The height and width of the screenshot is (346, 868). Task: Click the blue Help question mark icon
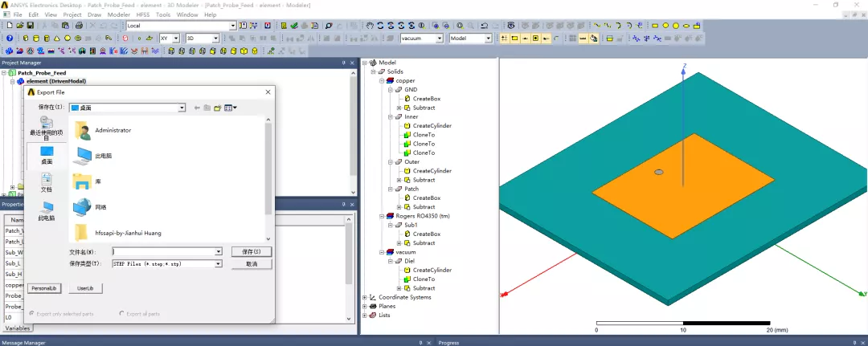(10, 39)
